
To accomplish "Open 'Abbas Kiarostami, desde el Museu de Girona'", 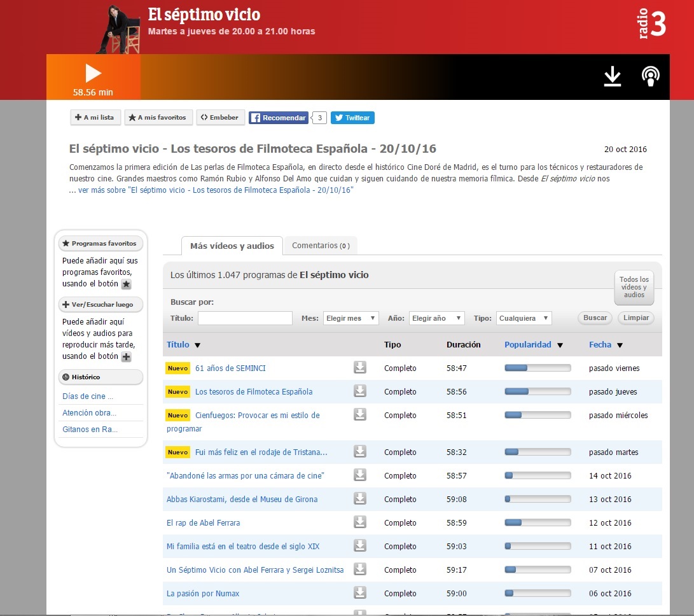I will [242, 499].
